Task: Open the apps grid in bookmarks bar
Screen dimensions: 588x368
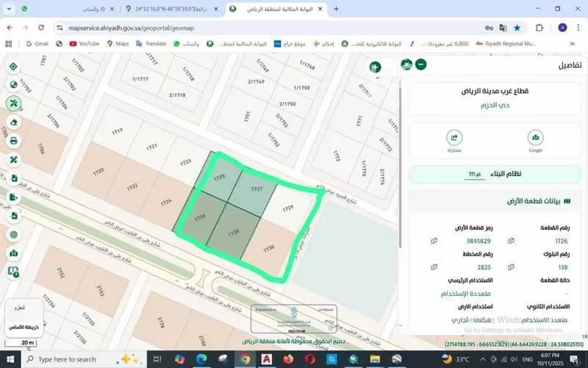Action: 9,44
